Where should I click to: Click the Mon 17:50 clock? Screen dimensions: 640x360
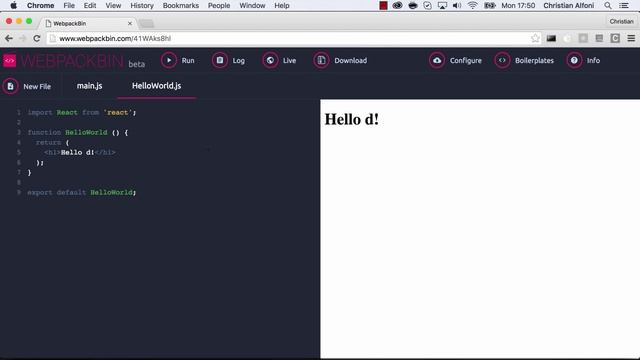[x=518, y=6]
